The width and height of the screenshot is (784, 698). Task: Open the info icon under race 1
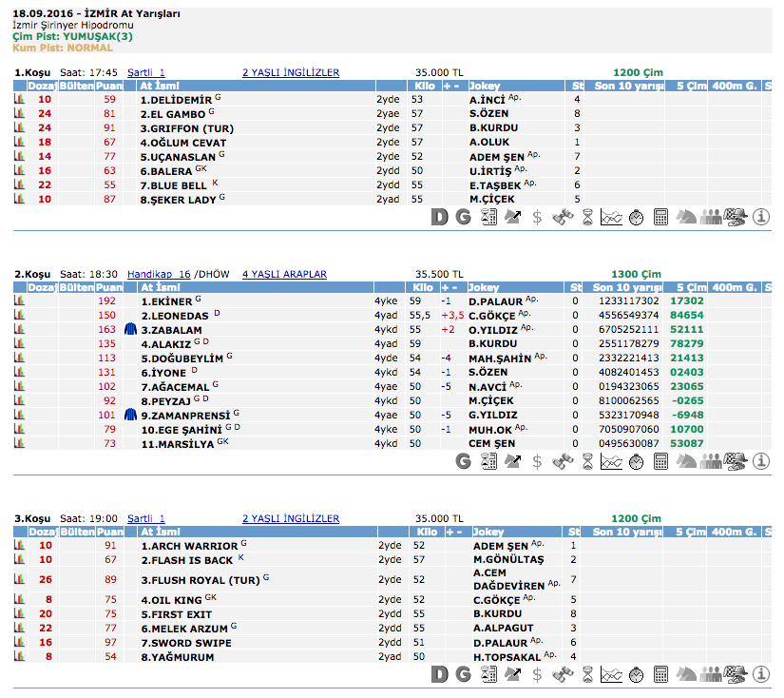coord(760,217)
